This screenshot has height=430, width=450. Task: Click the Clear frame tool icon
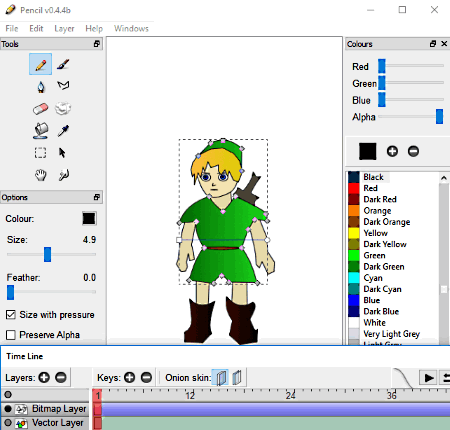[x=63, y=108]
